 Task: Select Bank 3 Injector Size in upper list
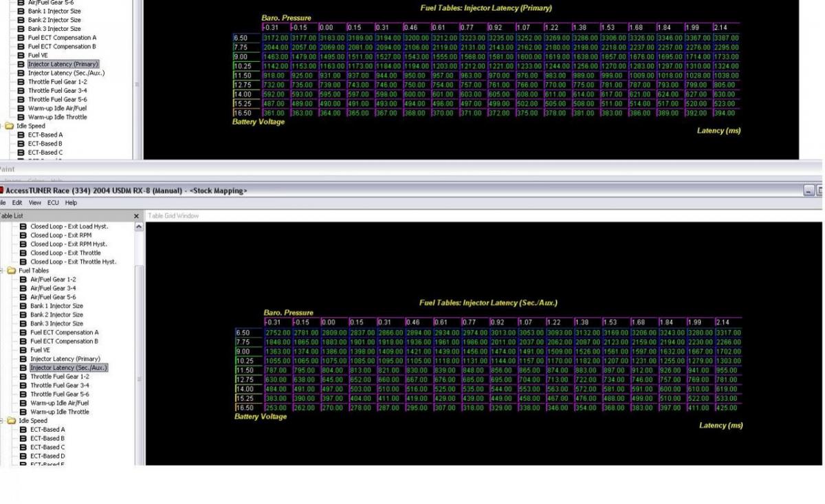pos(54,29)
